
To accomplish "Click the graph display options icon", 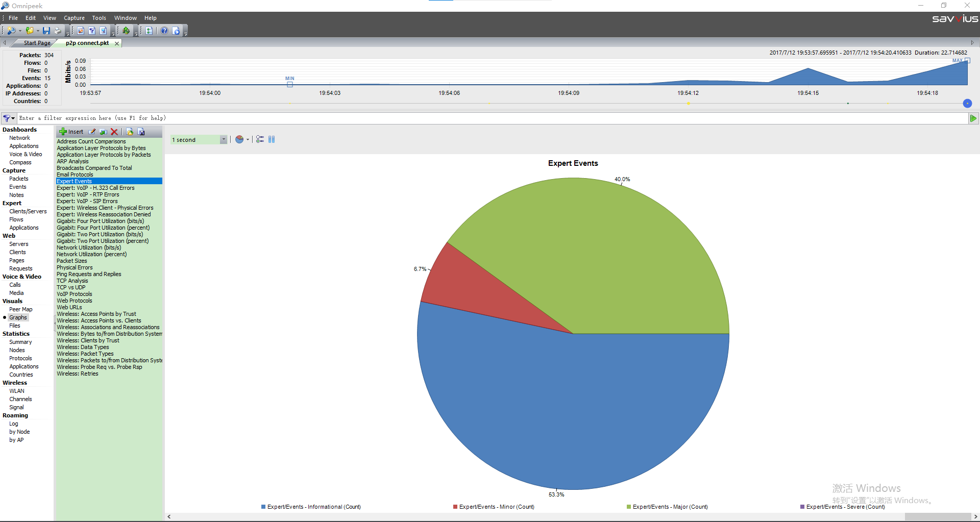I will coord(260,139).
